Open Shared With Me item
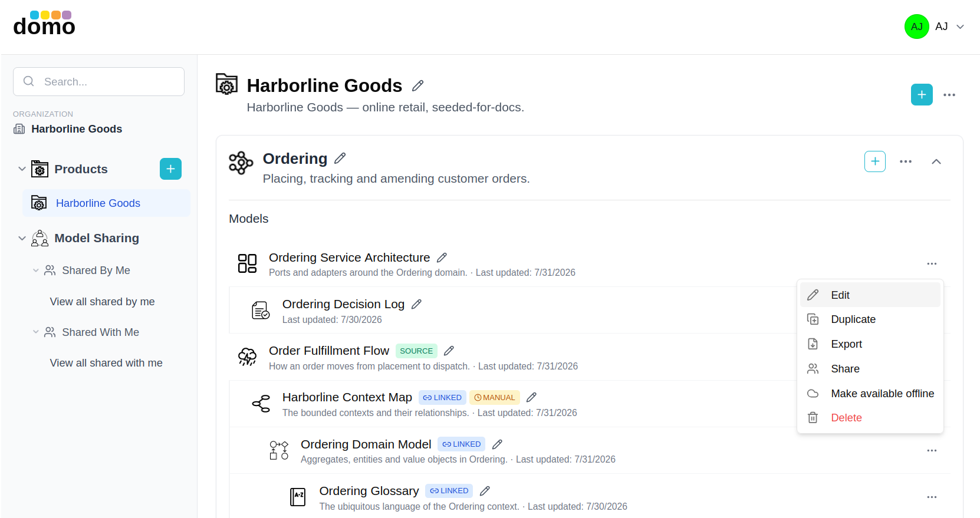Screen dimensions: 980x518 coord(100,332)
